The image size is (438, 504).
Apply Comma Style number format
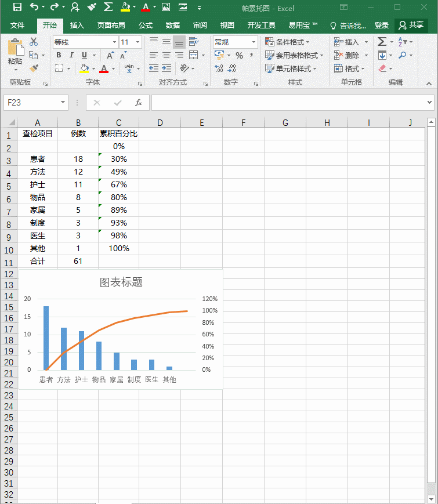(251, 55)
